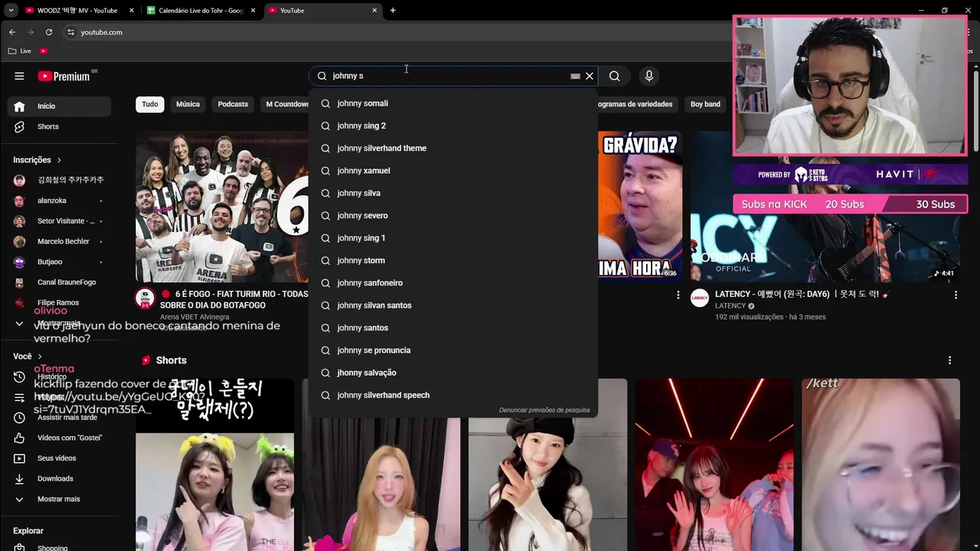Click the YouTube Premium logo
Viewport: 980px width, 551px height.
tap(64, 76)
